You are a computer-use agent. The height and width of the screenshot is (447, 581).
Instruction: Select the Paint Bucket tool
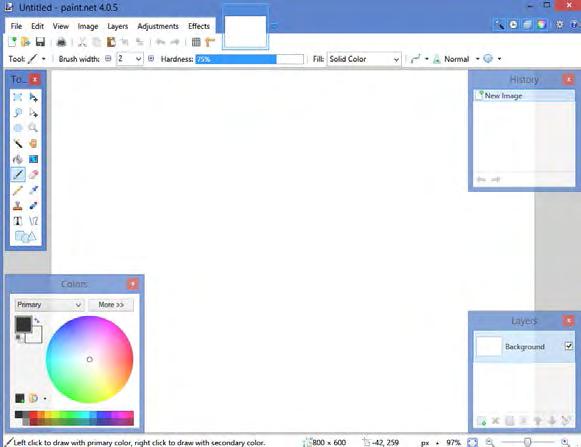click(17, 159)
